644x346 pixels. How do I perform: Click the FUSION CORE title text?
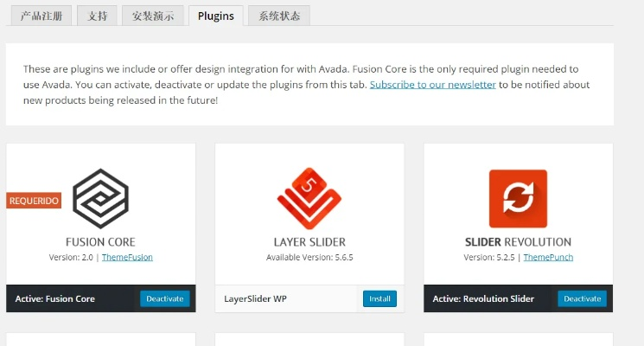100,242
